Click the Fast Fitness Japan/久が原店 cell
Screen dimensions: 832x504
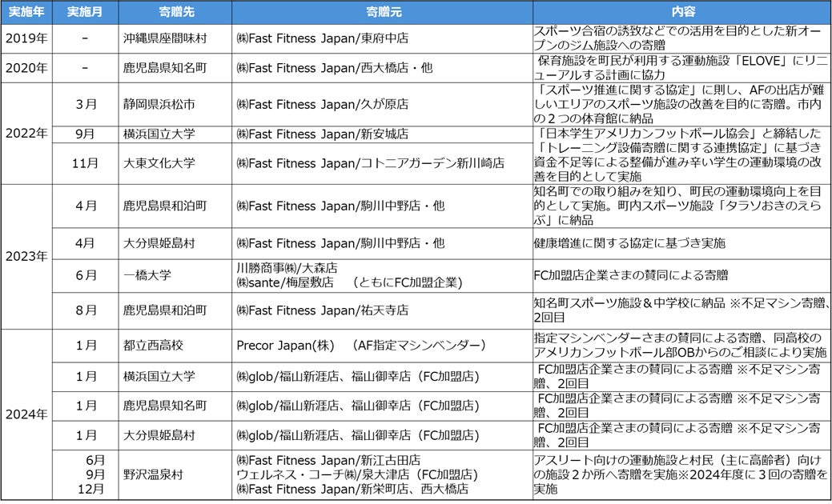pyautogui.click(x=382, y=105)
